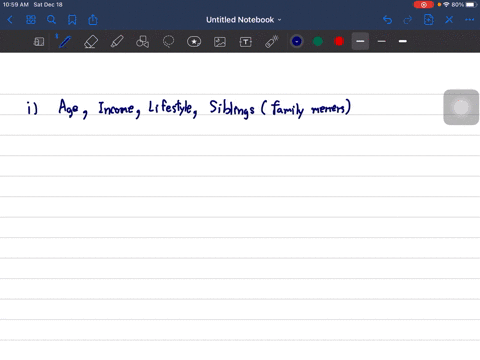Select the Shapes tool
Screen dimensions: 480x360
click(142, 42)
